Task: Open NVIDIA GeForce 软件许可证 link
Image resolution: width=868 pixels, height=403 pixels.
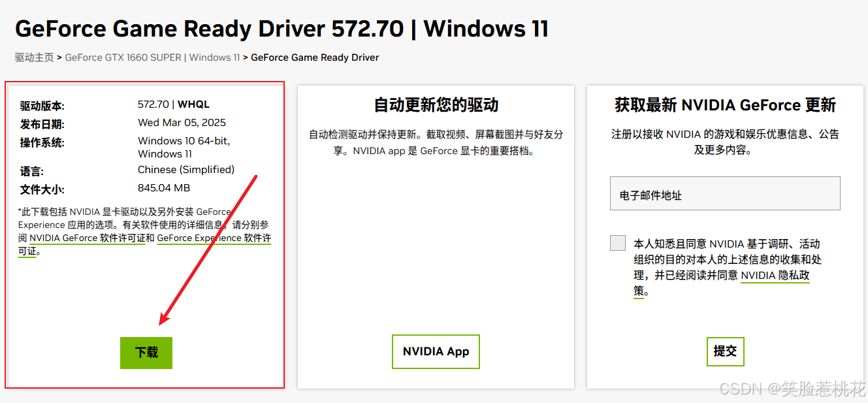Action: (x=88, y=238)
